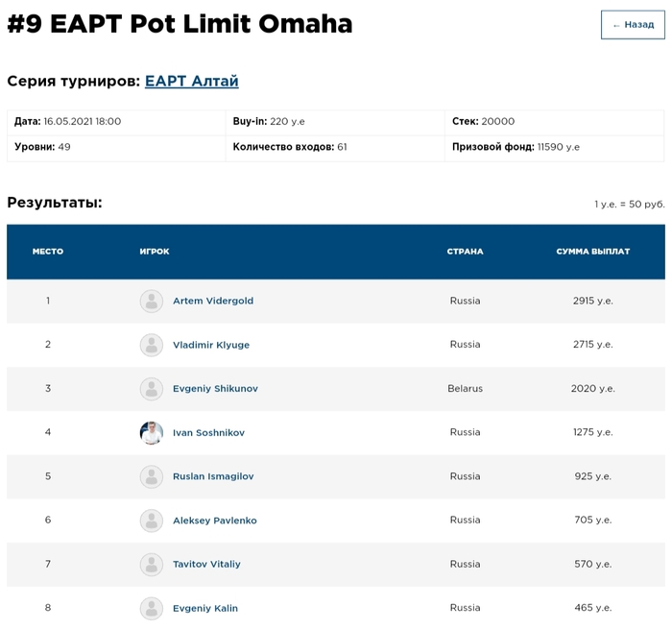Open Evgeniy Shikunov's player profile
Viewport: 672px width, 630px height.
coord(215,389)
